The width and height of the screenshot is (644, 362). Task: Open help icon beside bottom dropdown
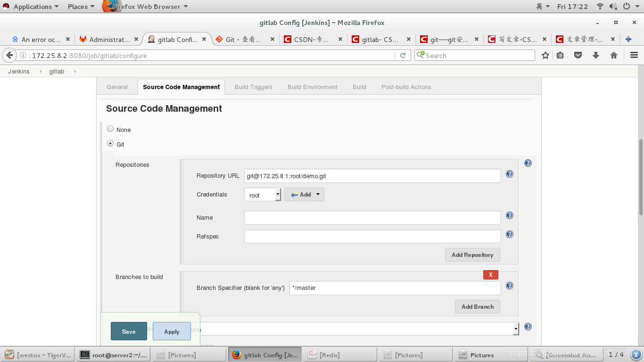pos(528,327)
